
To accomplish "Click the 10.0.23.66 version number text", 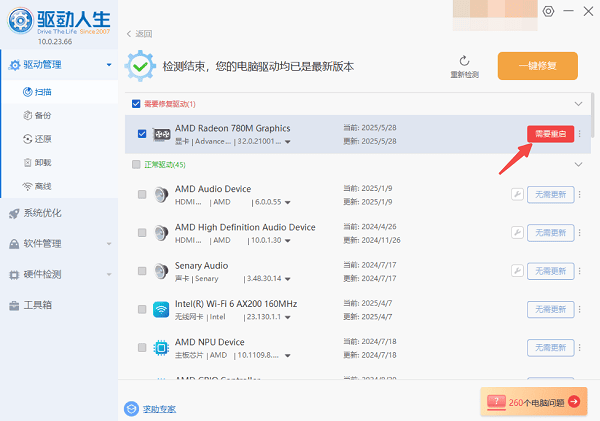I will (55, 41).
